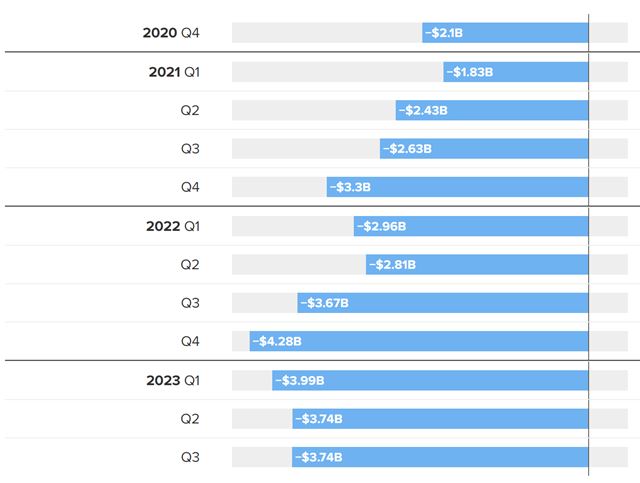Click the −$3.99B value label
The image size is (640, 483).
pyautogui.click(x=300, y=380)
